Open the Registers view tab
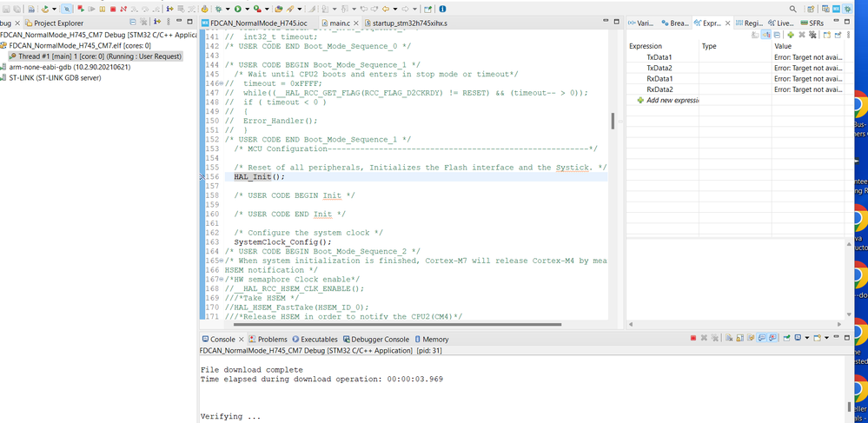Screen dimensions: 868x423 pos(749,23)
